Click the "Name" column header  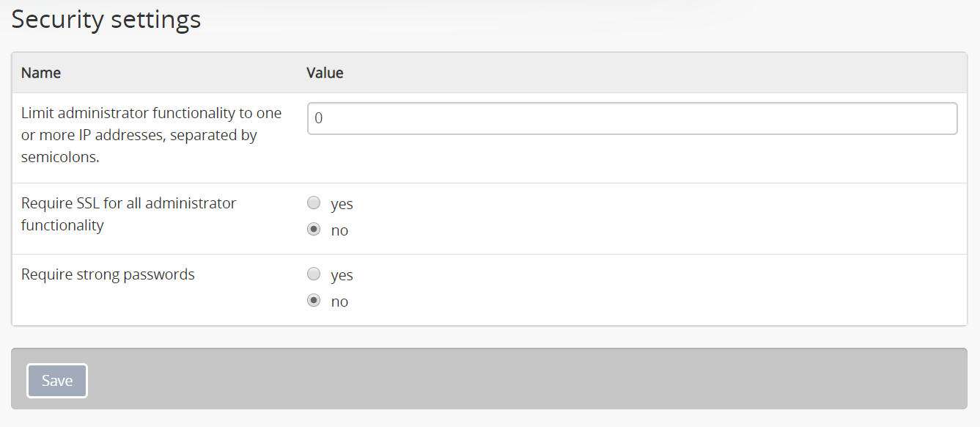[x=41, y=73]
